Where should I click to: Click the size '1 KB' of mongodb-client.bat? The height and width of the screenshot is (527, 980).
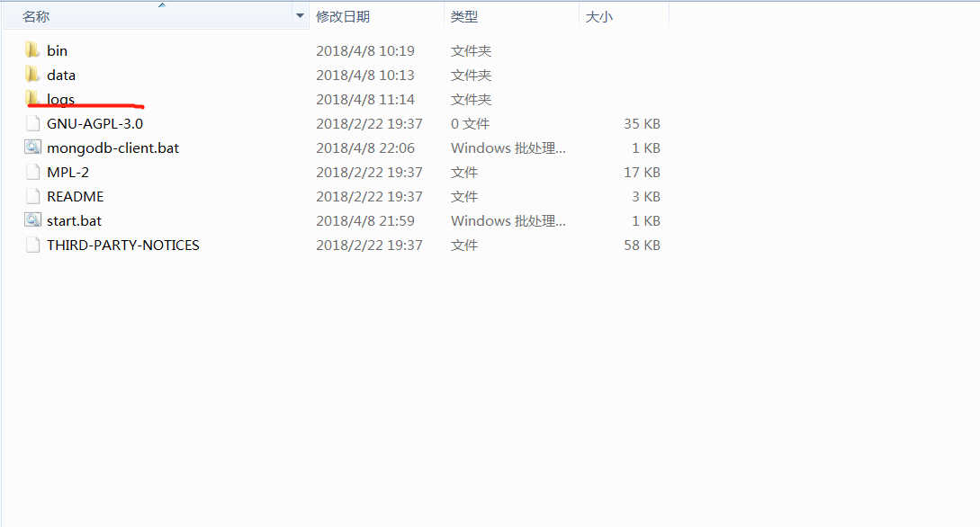tap(645, 148)
